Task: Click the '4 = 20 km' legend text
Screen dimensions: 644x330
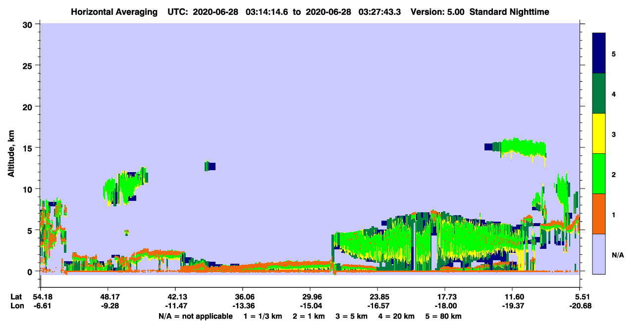Action: 396,316
